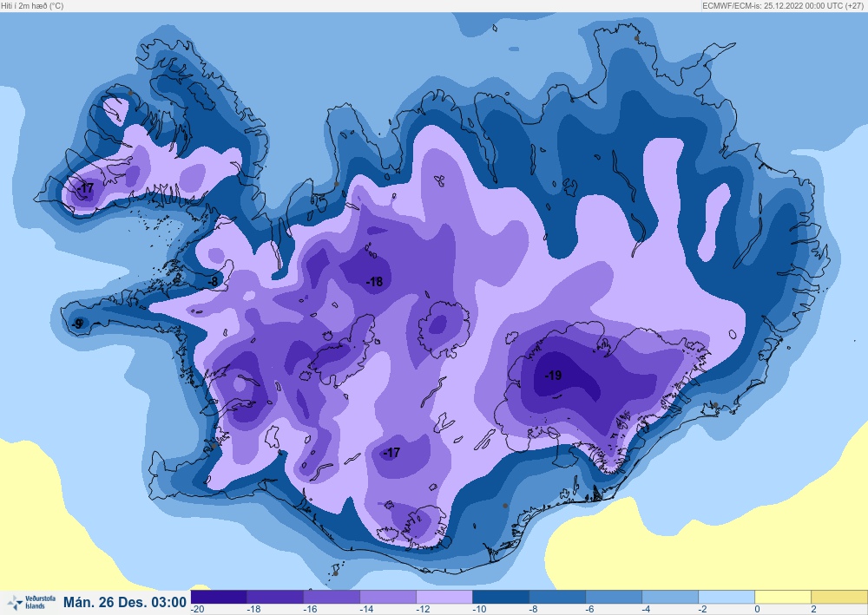
Task: Pick the legend swatch between -18 and -16
Action: 275,598
